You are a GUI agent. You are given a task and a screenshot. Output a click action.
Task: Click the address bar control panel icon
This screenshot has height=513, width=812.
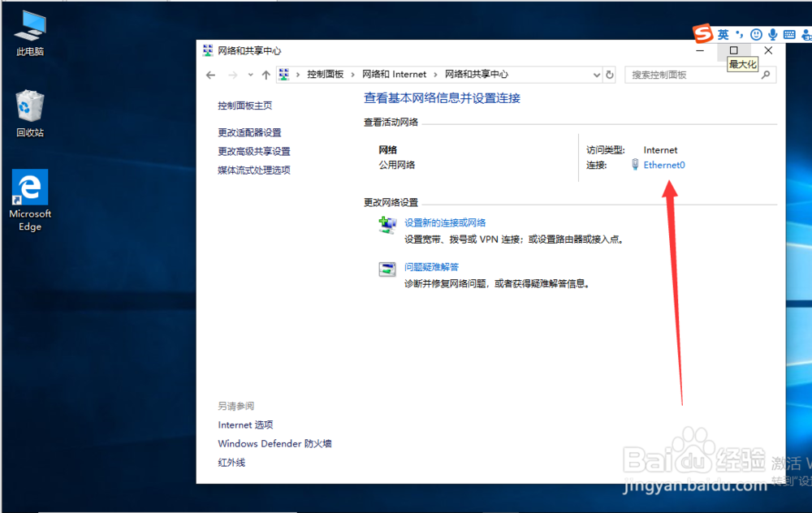283,75
